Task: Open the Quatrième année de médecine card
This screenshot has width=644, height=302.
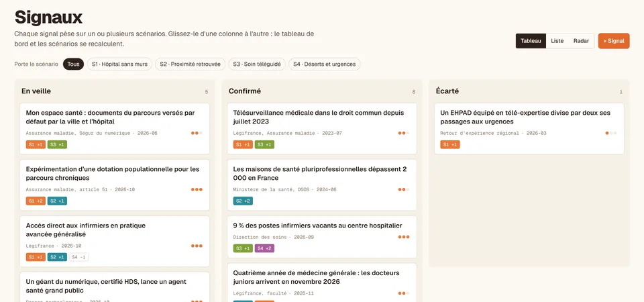Action: click(322, 283)
